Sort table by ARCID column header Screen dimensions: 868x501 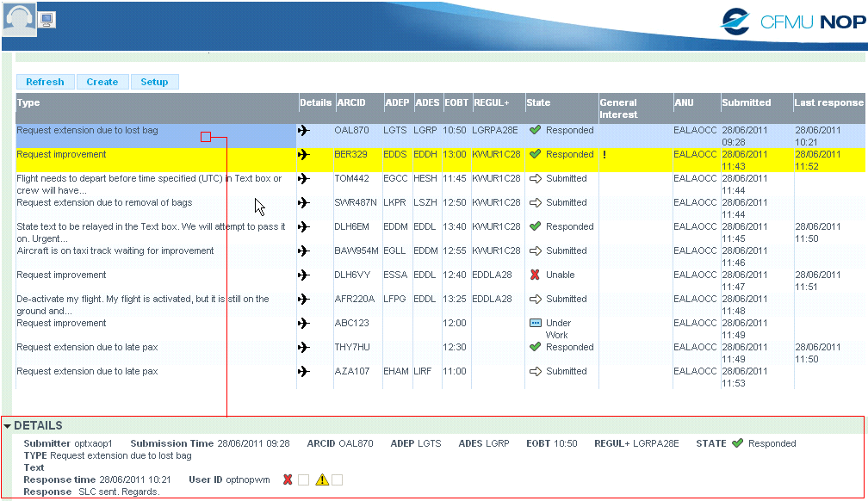tap(350, 102)
